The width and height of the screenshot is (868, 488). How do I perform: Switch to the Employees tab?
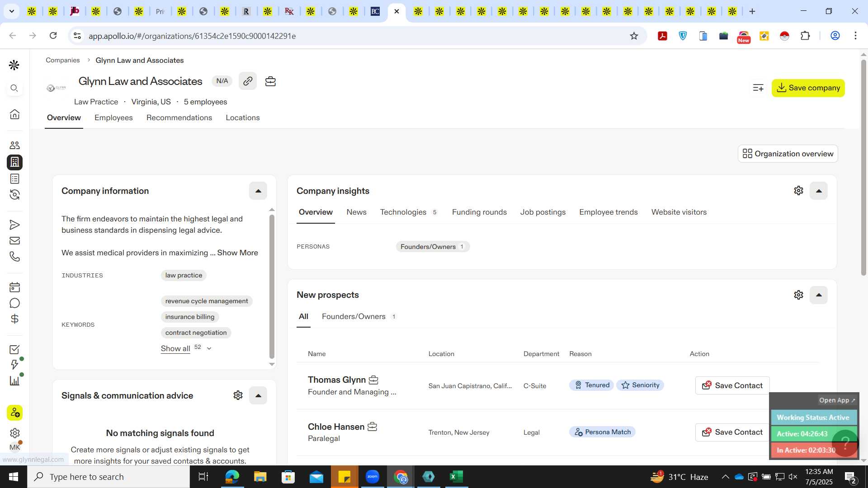tap(113, 117)
